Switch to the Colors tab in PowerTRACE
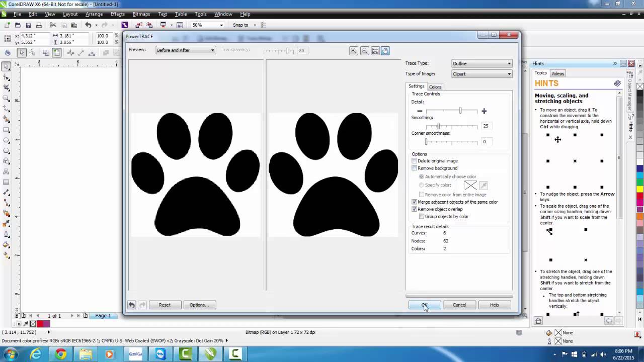The width and height of the screenshot is (644, 362). 435,87
